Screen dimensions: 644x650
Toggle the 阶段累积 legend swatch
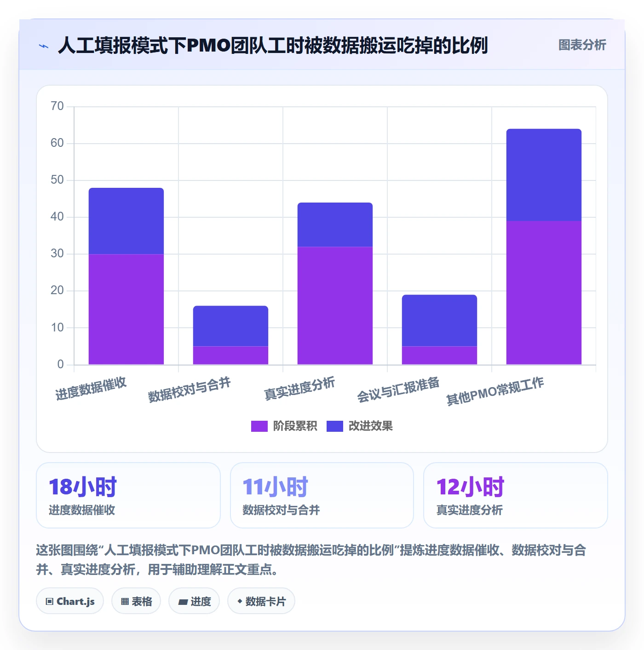[x=259, y=426]
